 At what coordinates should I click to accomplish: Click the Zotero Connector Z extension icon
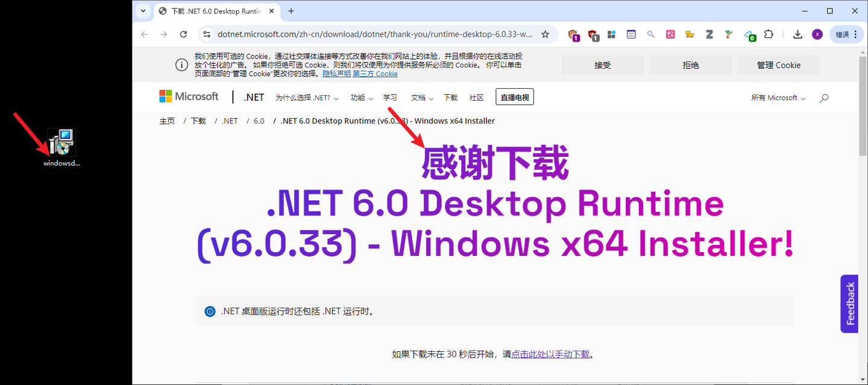tap(709, 34)
